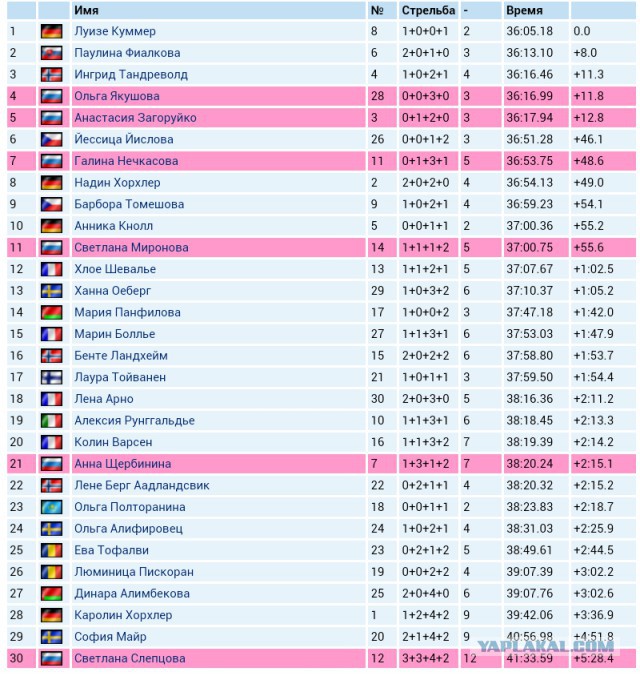Click the Belarus flag beside Мария Панфилова
640x676 pixels.
pos(52,312)
